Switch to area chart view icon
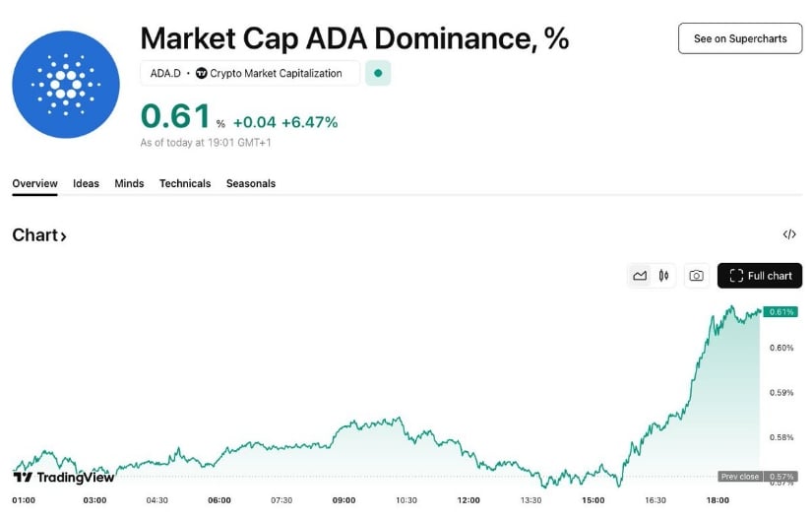Viewport: 812px width, 521px height. coord(640,276)
